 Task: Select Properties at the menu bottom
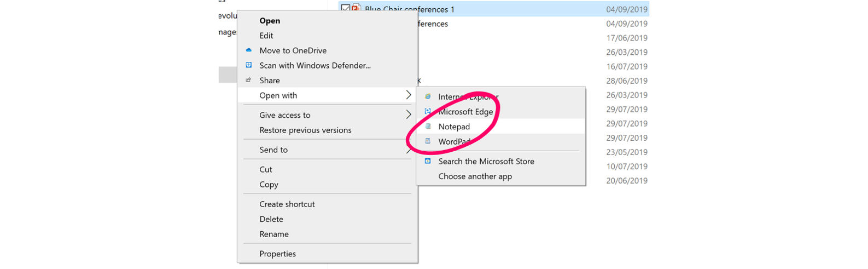coord(277,254)
